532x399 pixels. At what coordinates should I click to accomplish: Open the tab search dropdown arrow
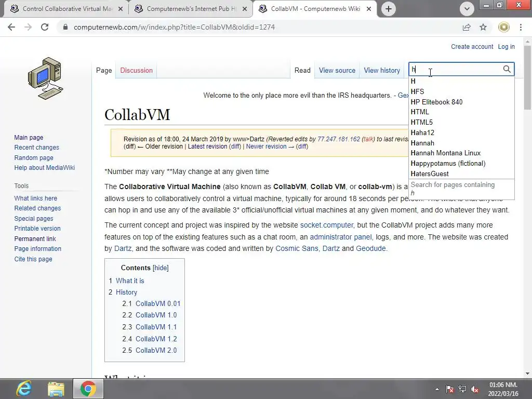(x=467, y=9)
